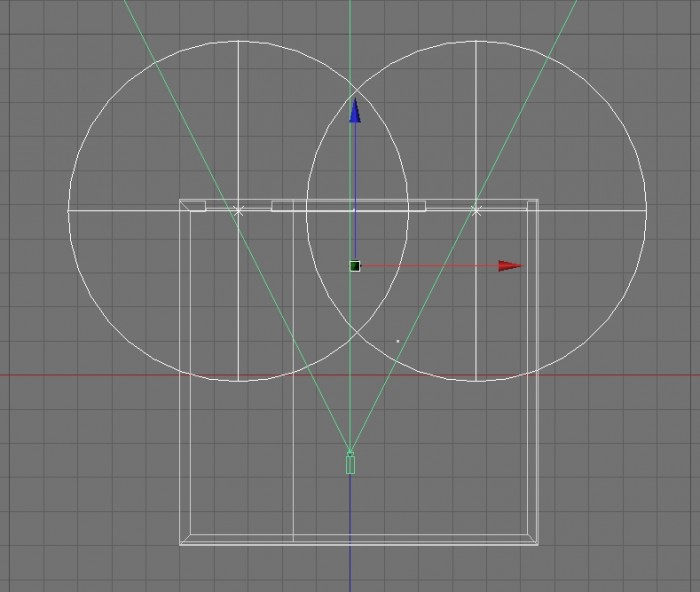Select the green center handle of the move gizmo

tap(354, 267)
